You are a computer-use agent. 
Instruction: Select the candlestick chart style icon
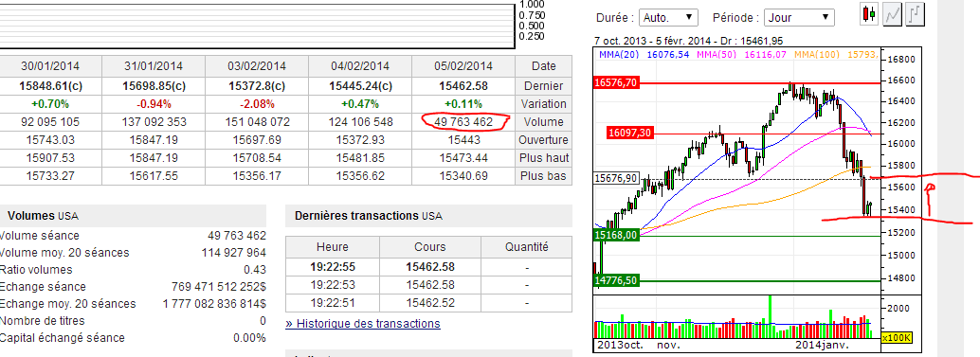(x=869, y=14)
